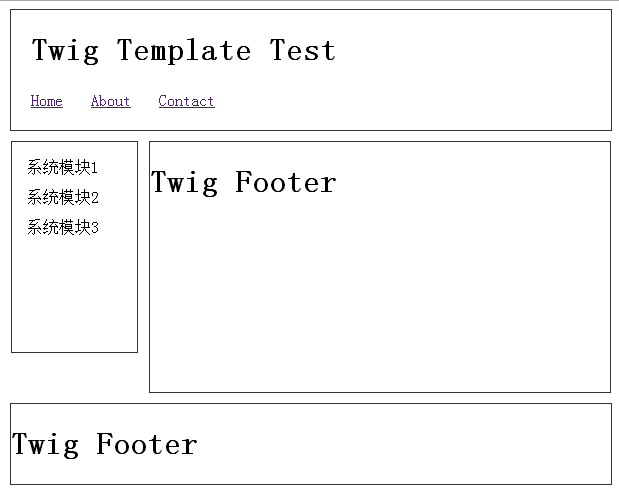Pick 系统模块3 in the sidebar list

click(63, 227)
